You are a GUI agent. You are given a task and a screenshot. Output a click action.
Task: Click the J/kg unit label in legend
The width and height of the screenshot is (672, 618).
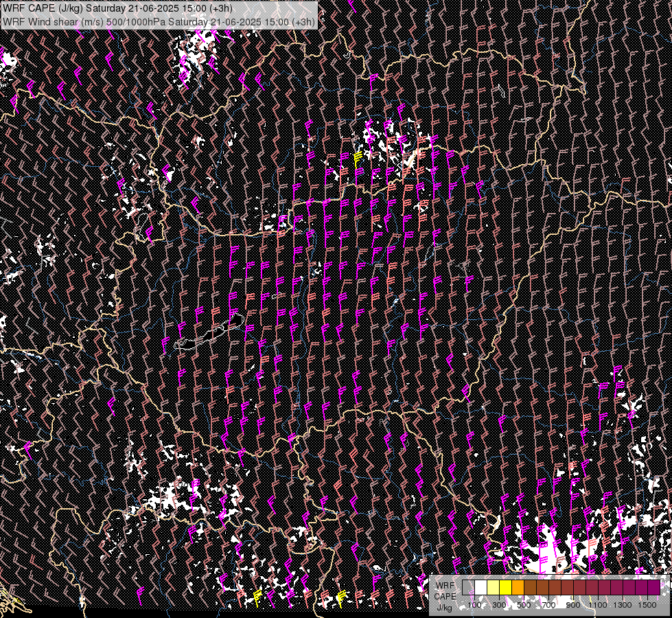(444, 608)
